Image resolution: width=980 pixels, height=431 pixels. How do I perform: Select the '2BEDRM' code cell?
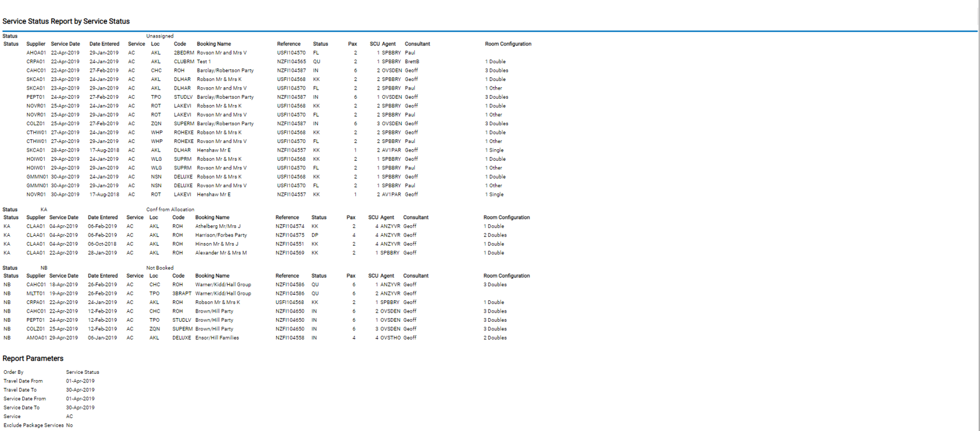pos(184,53)
